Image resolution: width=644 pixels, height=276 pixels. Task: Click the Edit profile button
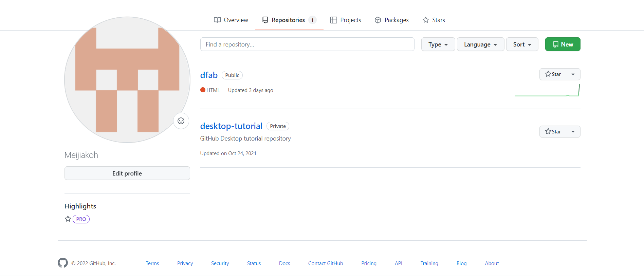[127, 173]
